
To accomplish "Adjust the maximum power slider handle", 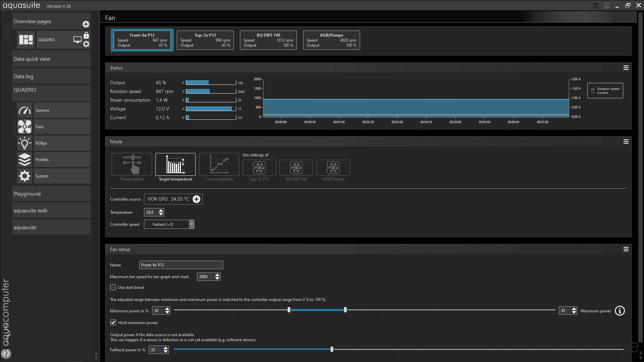I will (x=345, y=310).
